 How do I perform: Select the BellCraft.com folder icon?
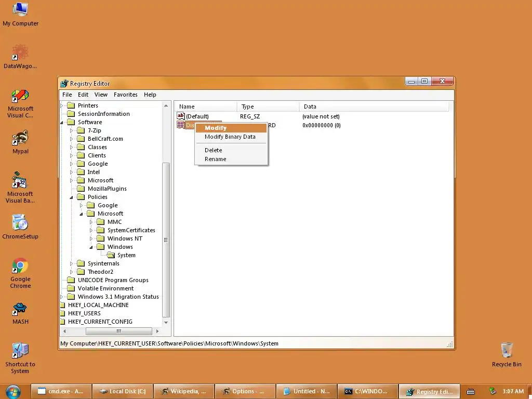click(x=81, y=138)
